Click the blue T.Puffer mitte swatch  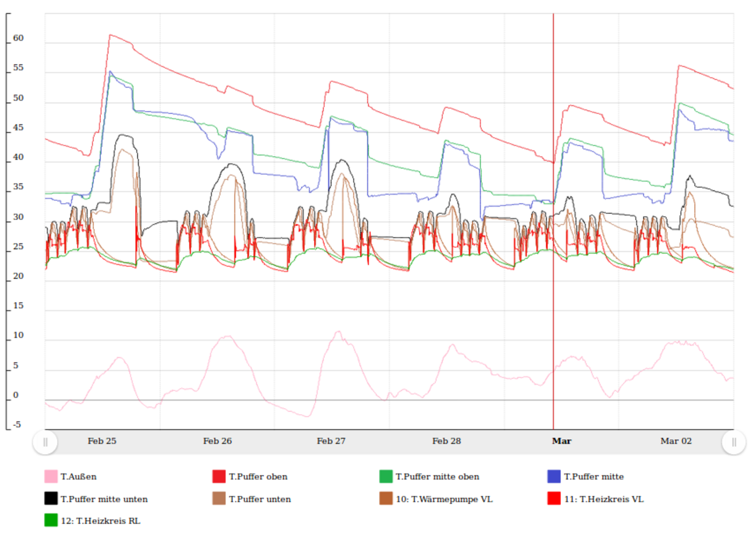click(554, 476)
